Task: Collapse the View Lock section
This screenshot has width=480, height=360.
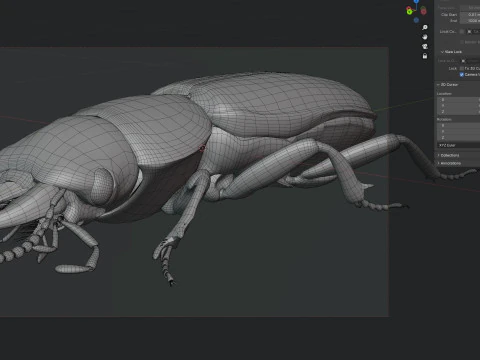Action: pyautogui.click(x=442, y=52)
